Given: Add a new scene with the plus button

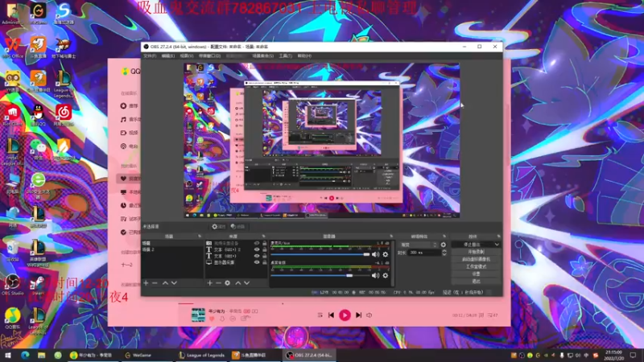Looking at the screenshot, I should pyautogui.click(x=146, y=283).
